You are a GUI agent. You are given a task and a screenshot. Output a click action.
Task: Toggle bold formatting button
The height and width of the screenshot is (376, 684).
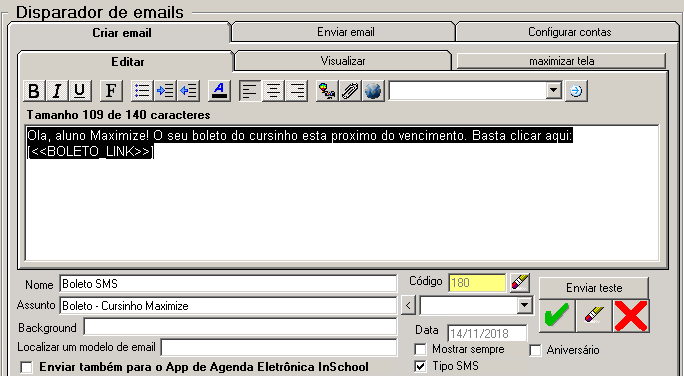(34, 91)
